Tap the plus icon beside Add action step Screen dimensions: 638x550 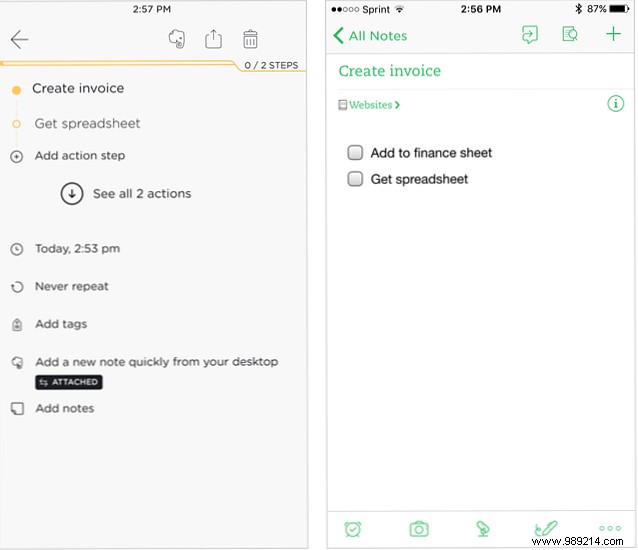coord(16,157)
